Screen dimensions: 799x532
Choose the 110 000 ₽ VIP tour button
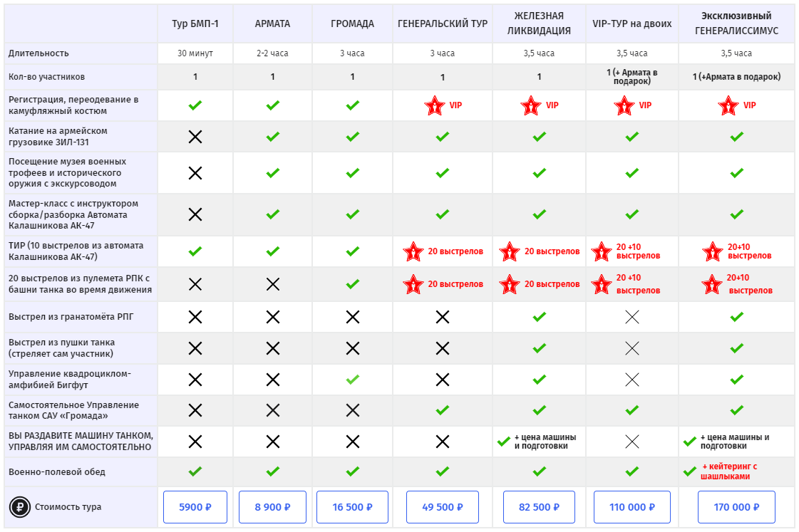[632, 508]
